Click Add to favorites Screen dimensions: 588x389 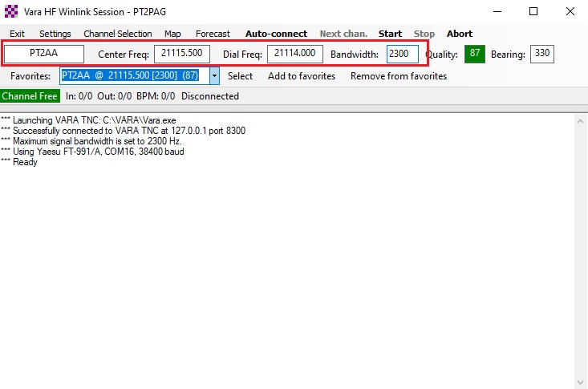(302, 76)
